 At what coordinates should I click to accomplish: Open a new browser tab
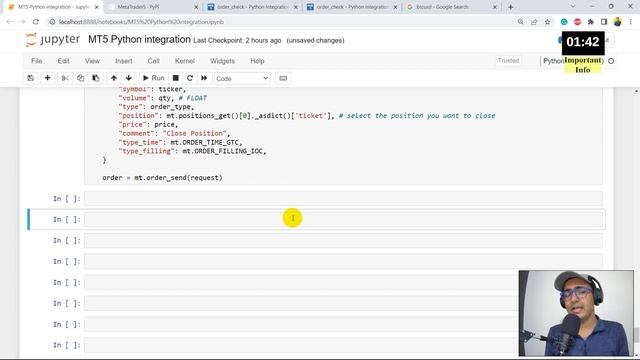(x=511, y=7)
